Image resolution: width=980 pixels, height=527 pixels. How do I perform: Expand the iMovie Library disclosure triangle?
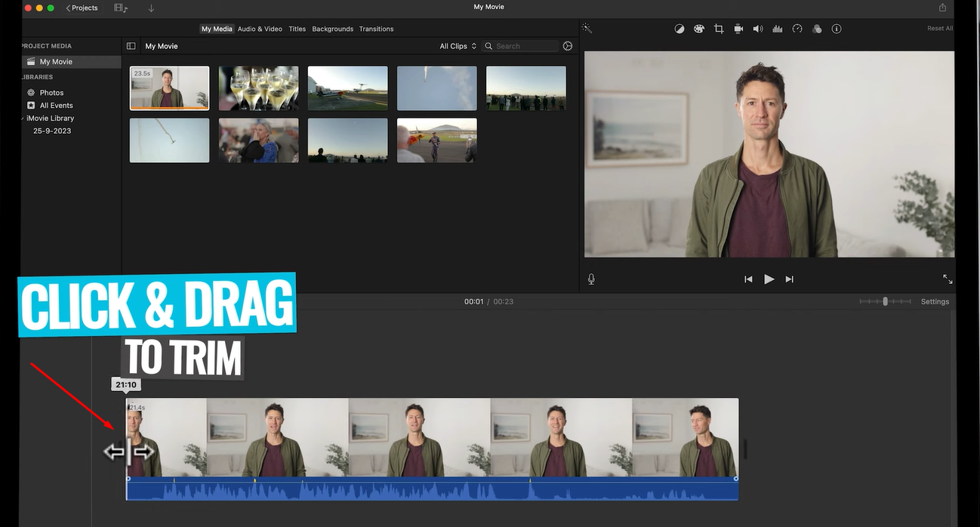[x=22, y=118]
